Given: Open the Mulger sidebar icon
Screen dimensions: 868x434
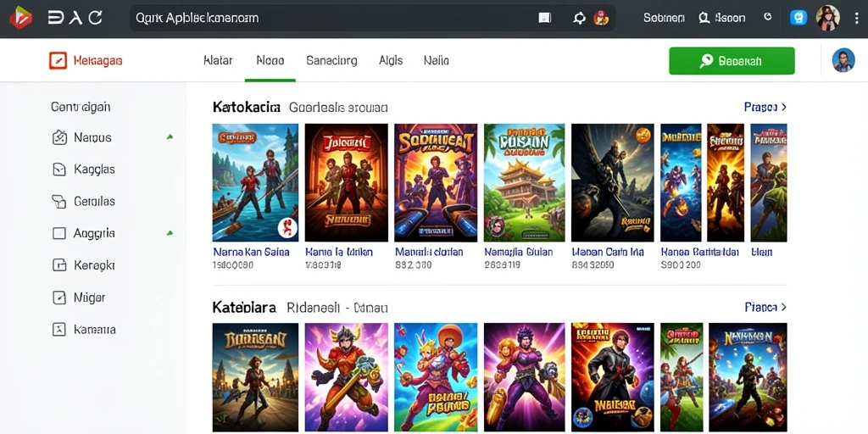Looking at the screenshot, I should [x=59, y=298].
